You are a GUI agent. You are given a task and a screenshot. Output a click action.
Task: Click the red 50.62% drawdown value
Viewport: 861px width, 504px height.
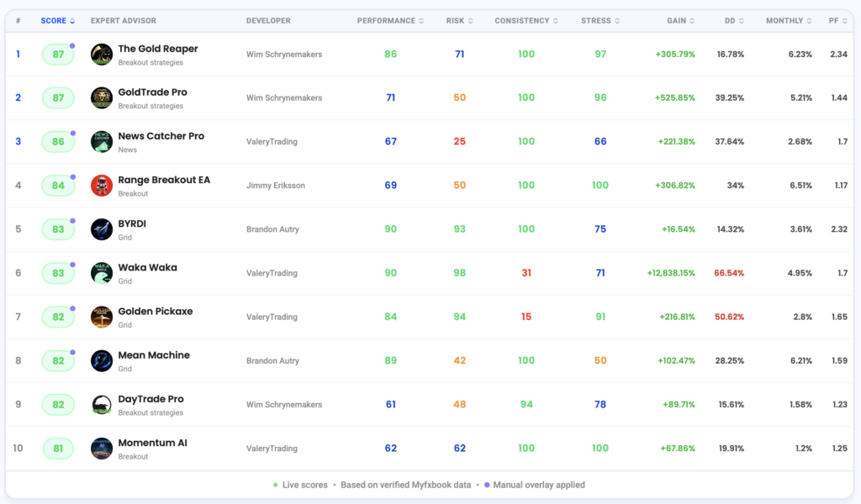(729, 317)
